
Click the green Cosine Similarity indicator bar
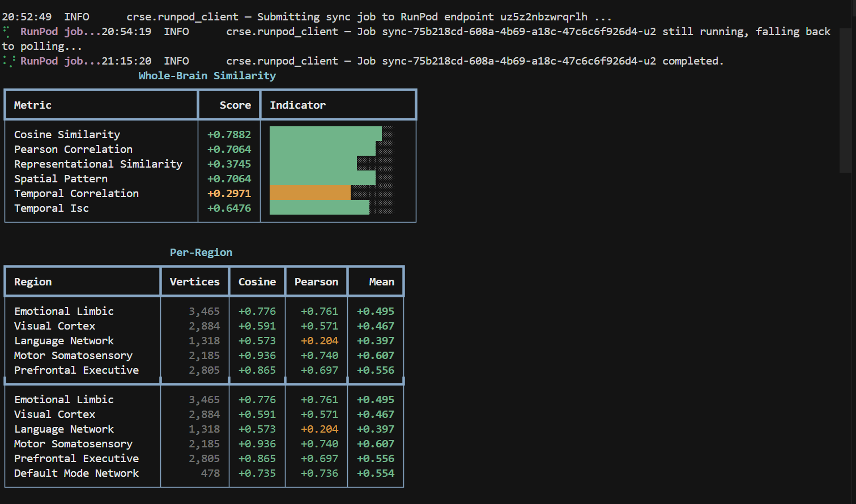point(325,134)
